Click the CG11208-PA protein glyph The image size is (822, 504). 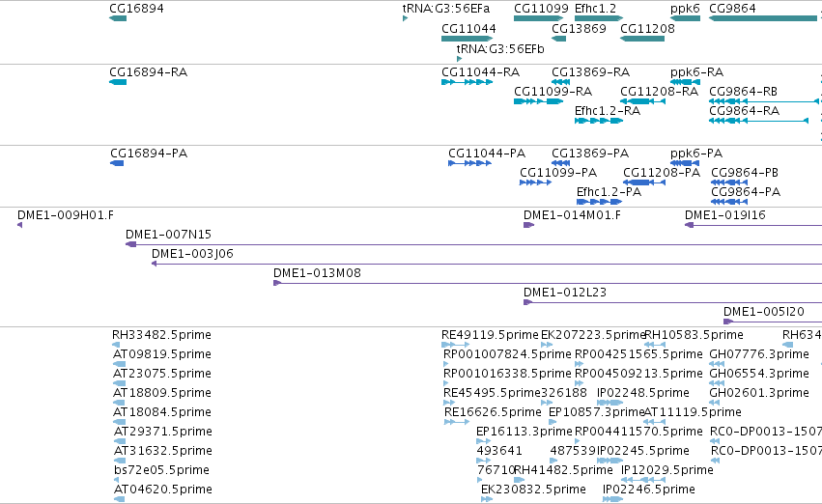click(x=644, y=182)
